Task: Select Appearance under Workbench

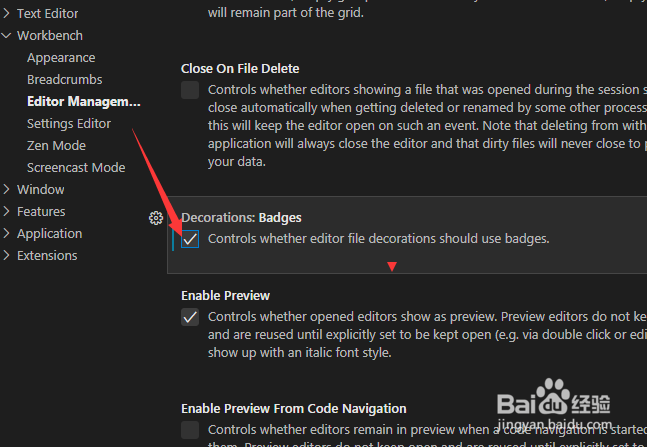Action: pyautogui.click(x=61, y=58)
